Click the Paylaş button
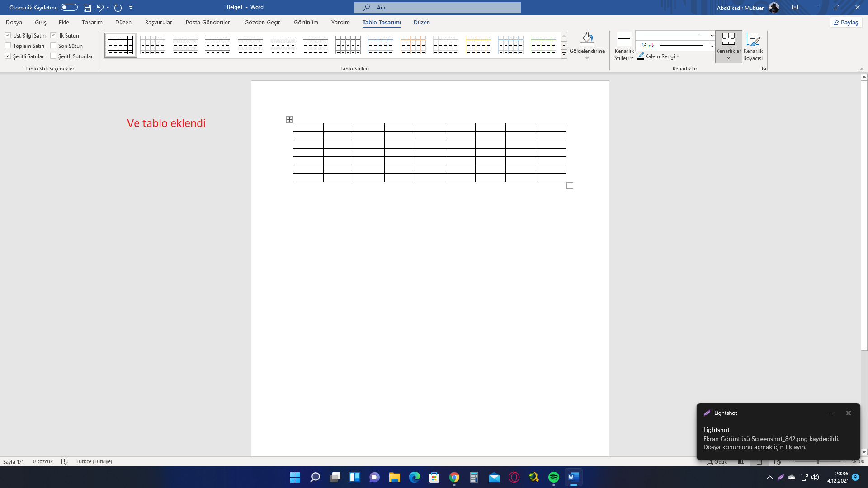 point(846,22)
